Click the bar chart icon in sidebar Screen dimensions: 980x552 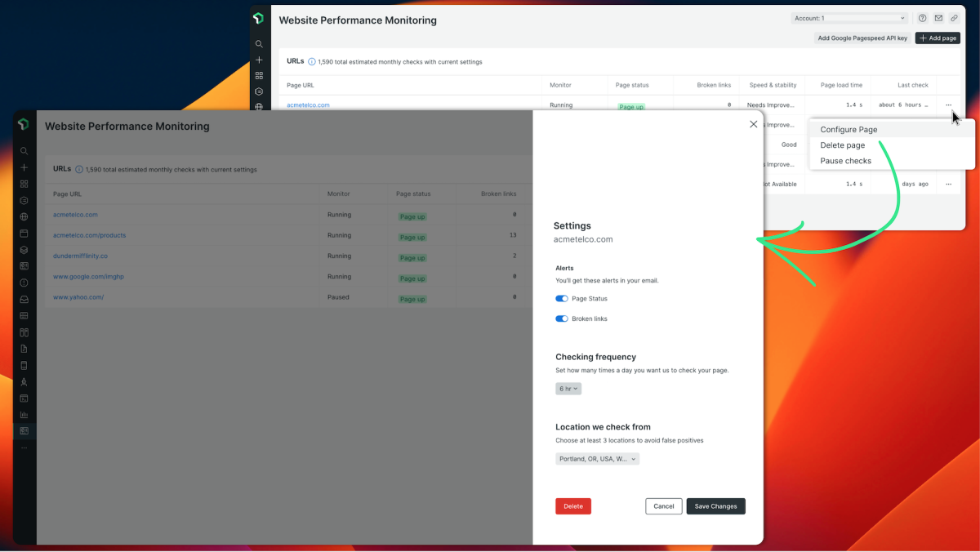tap(24, 415)
